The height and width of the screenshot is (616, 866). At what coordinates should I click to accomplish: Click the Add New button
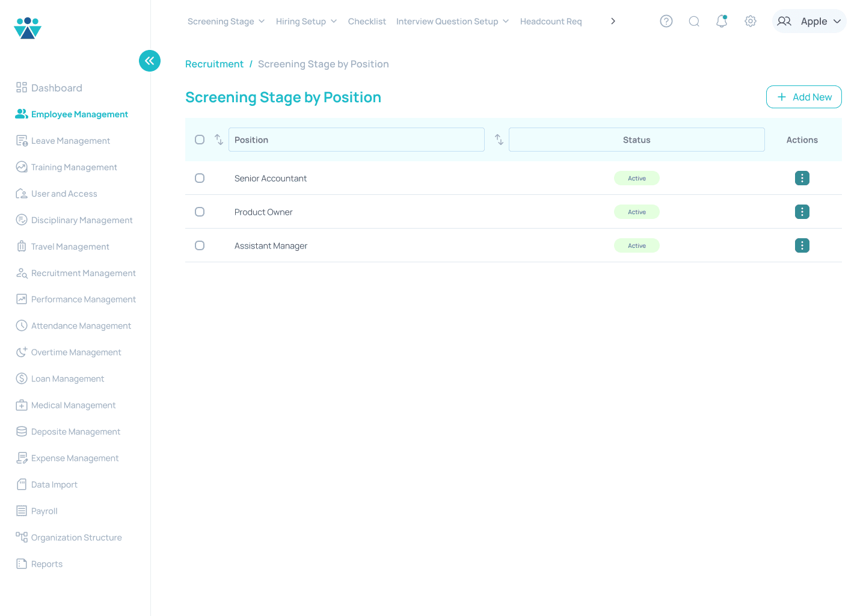tap(803, 97)
